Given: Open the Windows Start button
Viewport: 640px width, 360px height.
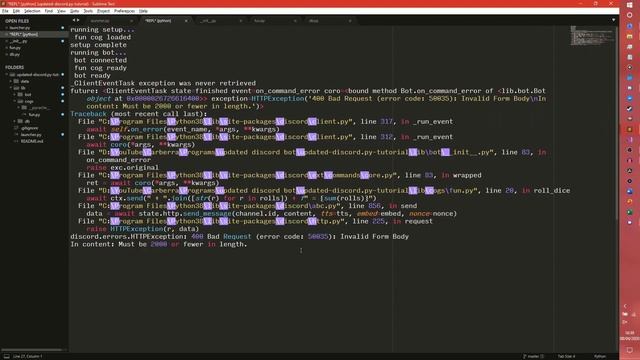Looking at the screenshot, I should [630, 4].
